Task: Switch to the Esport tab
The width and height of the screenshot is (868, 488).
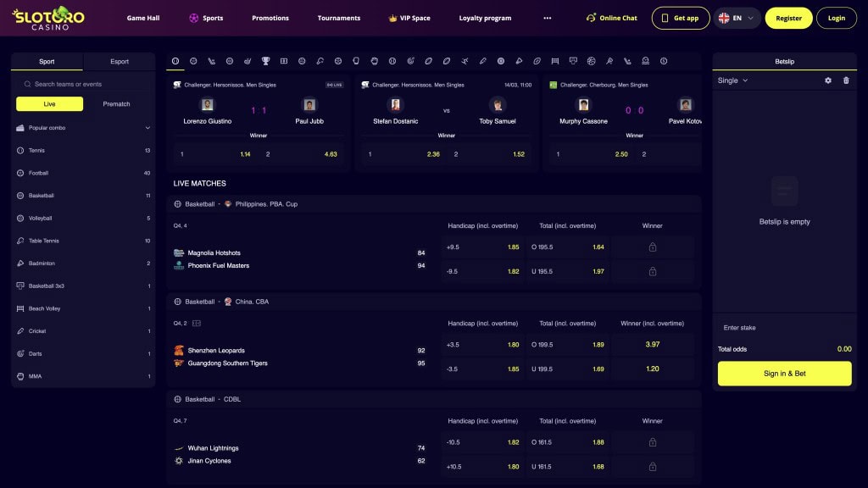Action: [x=120, y=62]
